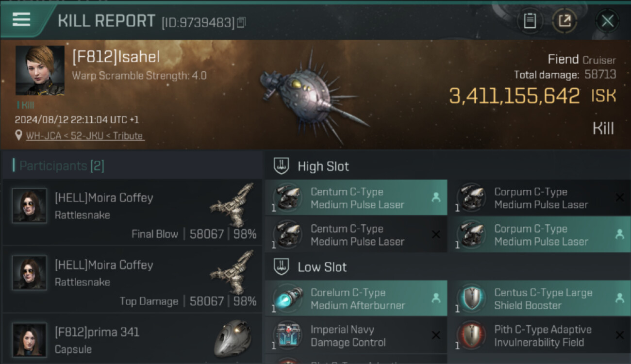Collapse the High Slot section
The image size is (631, 364).
(312, 166)
